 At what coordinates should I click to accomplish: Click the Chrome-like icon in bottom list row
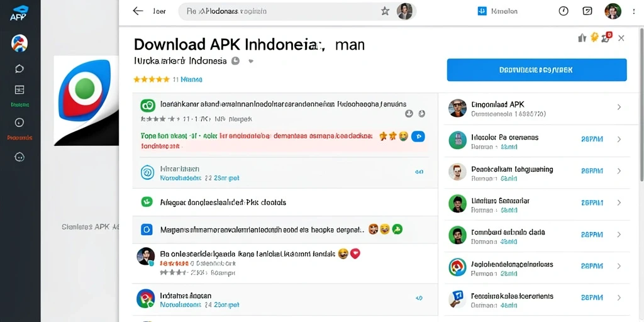coord(145,299)
